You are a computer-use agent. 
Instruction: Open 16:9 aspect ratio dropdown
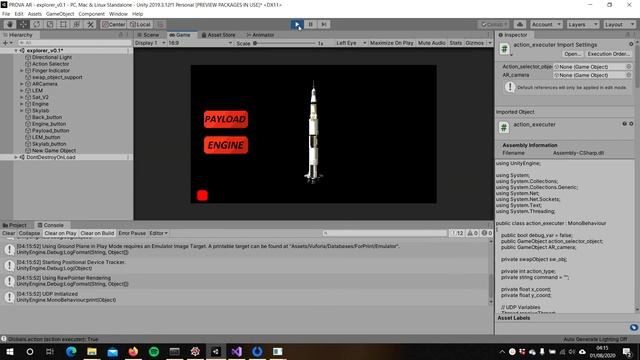tap(200, 43)
